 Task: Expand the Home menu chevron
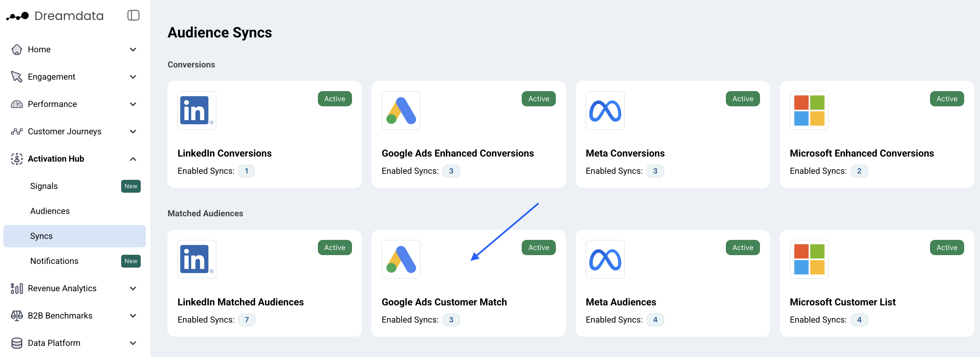click(133, 49)
